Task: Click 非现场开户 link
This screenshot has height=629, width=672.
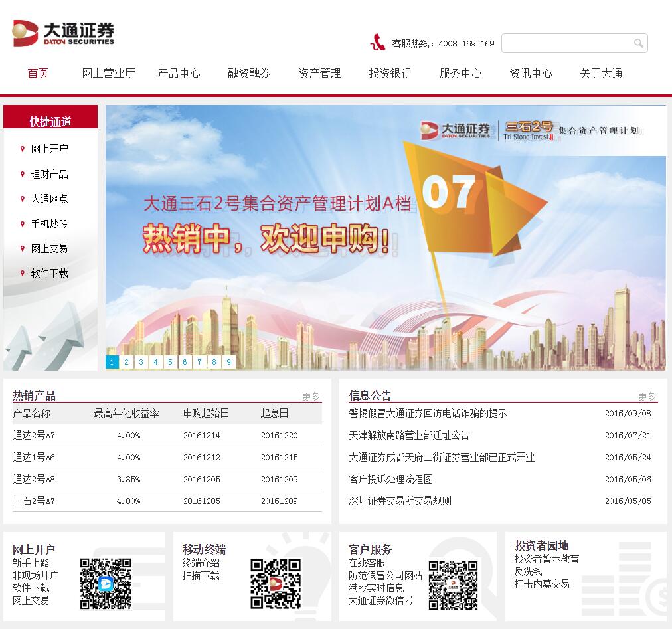Action: click(x=36, y=575)
